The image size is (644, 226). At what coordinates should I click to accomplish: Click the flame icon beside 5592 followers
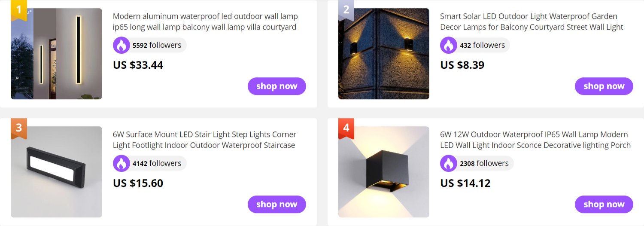122,45
